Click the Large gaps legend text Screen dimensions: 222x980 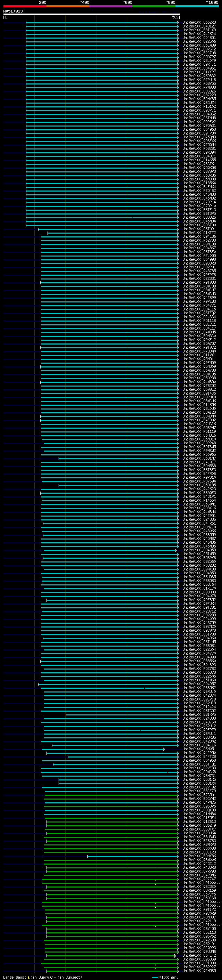coord(43,977)
